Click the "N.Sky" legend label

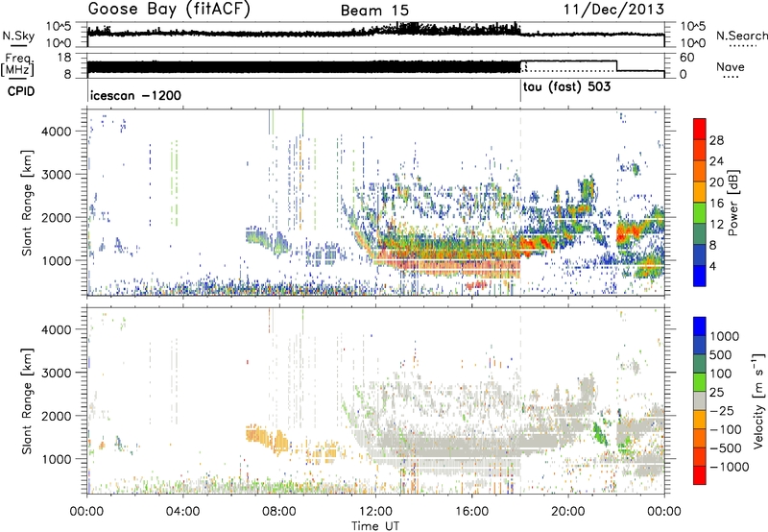18,36
